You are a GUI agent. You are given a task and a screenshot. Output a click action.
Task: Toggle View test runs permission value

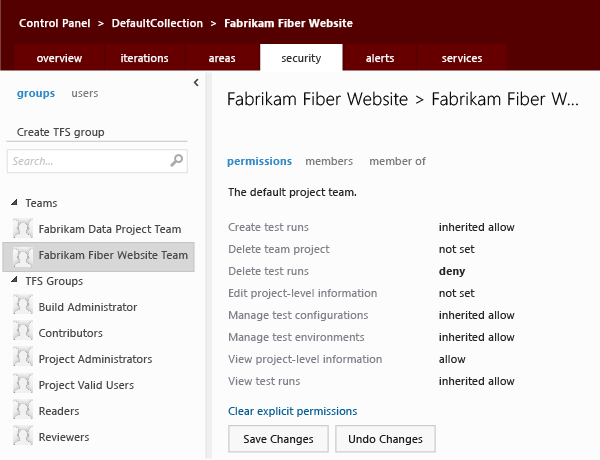476,381
